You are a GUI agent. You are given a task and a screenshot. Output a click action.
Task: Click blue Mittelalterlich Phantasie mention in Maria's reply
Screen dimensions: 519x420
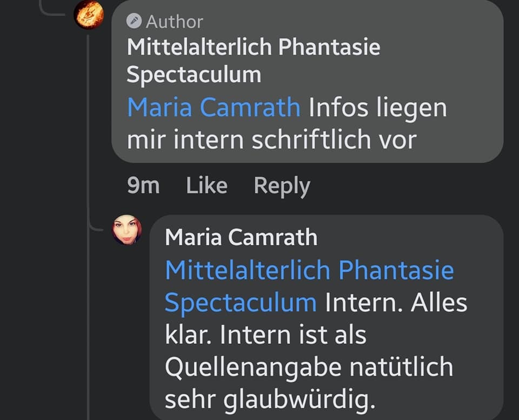(309, 269)
